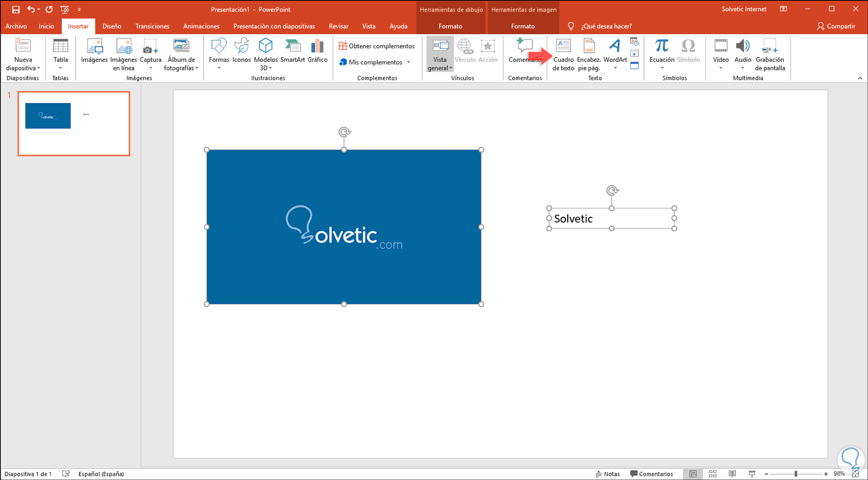Insert Modelos 3D
Viewport: 868px width, 480px height.
point(266,54)
